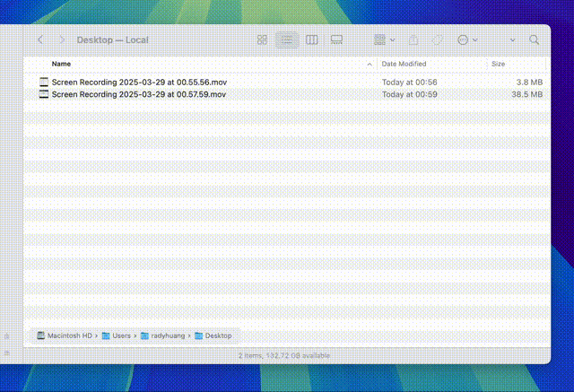Sort by the Name column header
574x392 pixels.
coord(61,64)
